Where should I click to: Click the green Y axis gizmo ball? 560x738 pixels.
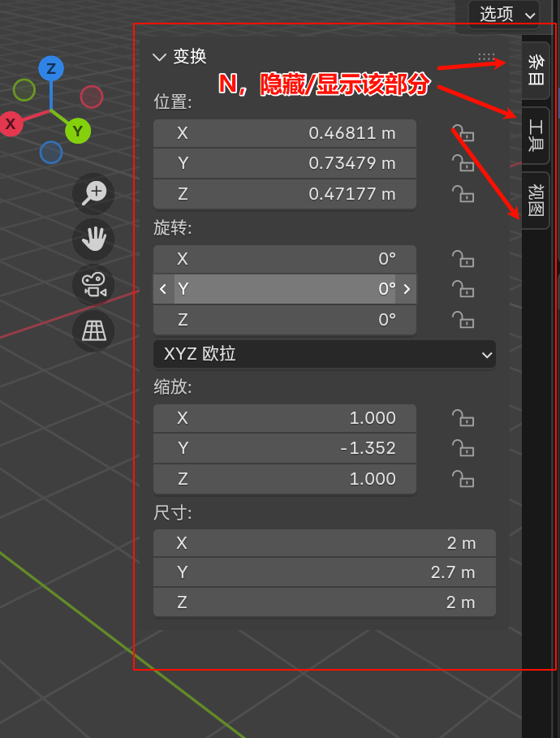pyautogui.click(x=78, y=131)
